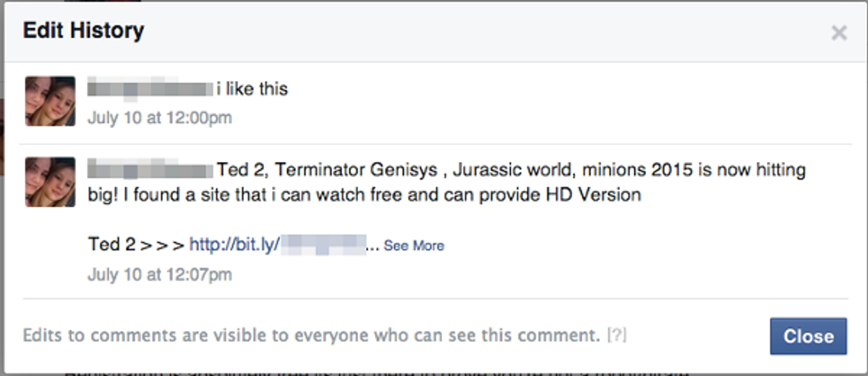Click the [?] help link in the footer

click(x=616, y=335)
